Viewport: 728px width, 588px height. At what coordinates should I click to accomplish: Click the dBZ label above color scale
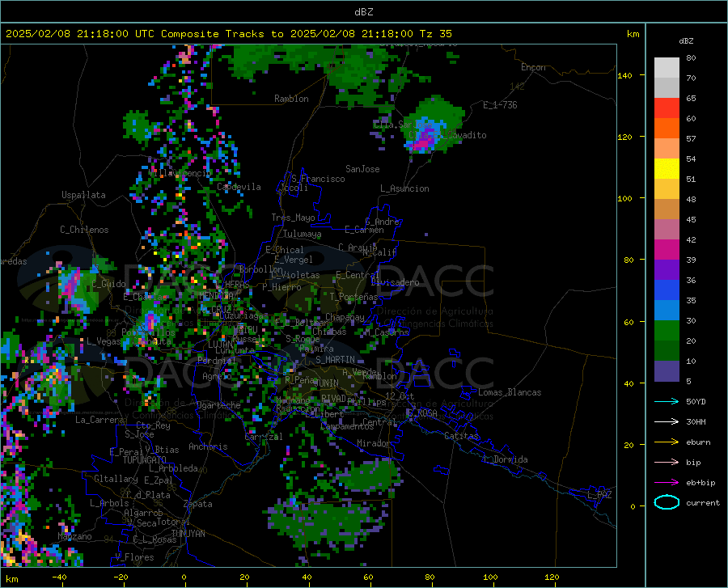pyautogui.click(x=686, y=40)
